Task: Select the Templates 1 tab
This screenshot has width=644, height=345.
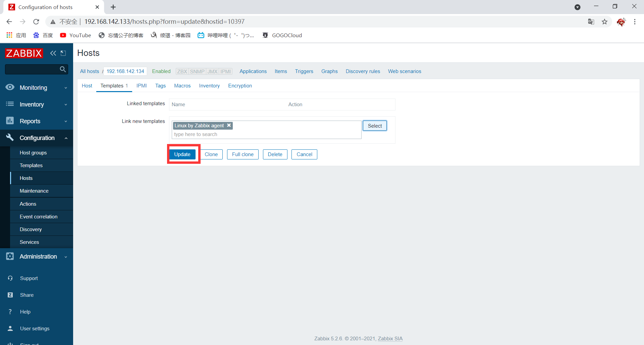Action: [x=114, y=86]
